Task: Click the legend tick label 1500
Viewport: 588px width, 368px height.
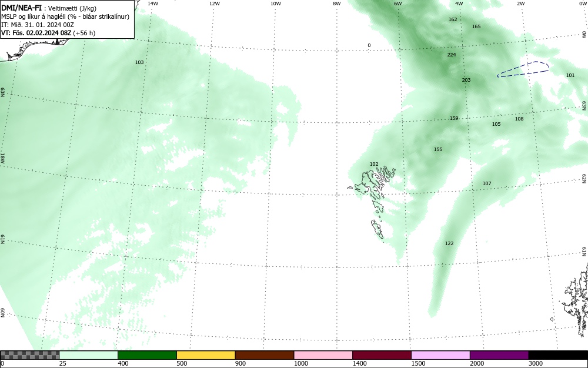Action: pyautogui.click(x=418, y=363)
